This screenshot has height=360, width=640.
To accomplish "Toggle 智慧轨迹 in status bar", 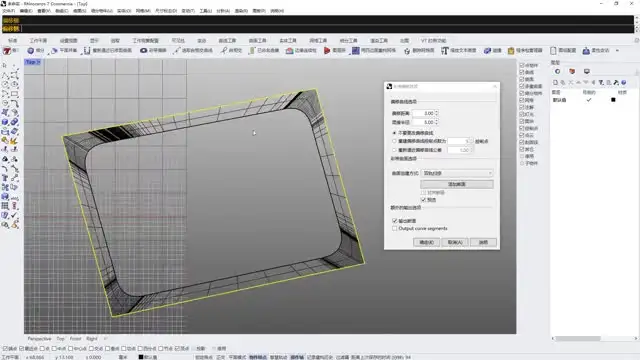I will (278, 357).
